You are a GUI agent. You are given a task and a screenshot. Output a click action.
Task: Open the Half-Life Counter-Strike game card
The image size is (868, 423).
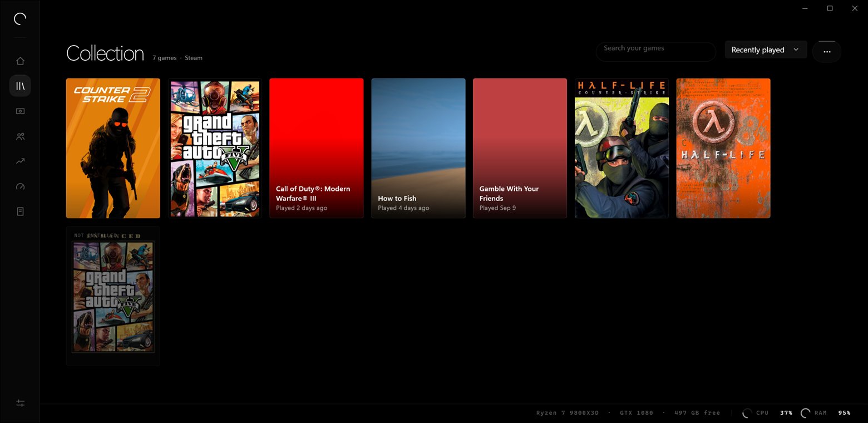click(x=622, y=148)
